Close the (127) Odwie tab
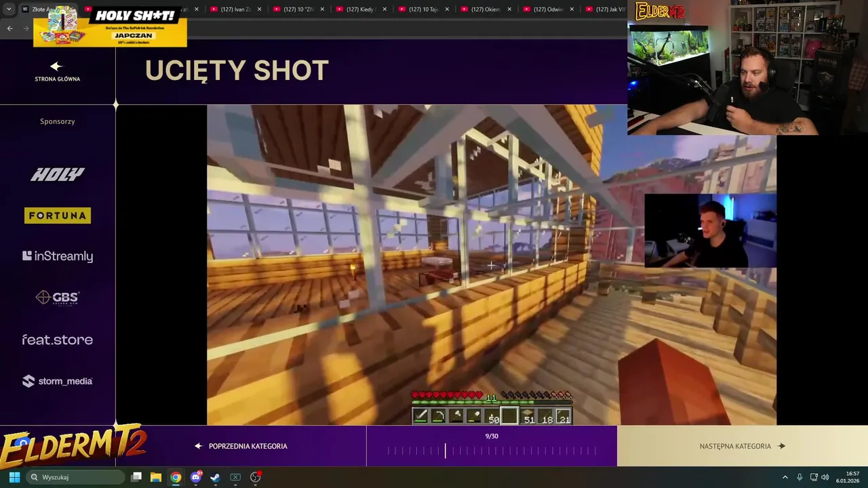Image resolution: width=868 pixels, height=488 pixels. click(572, 9)
